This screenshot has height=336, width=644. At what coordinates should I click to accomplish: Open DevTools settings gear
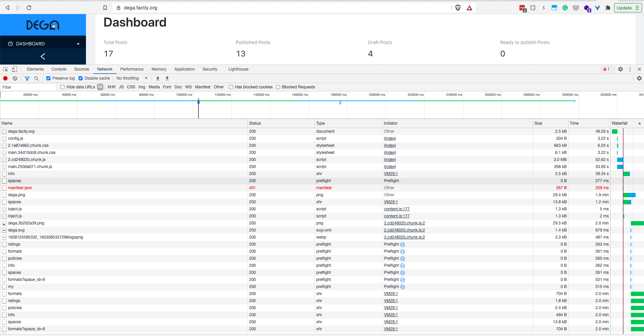coord(620,69)
